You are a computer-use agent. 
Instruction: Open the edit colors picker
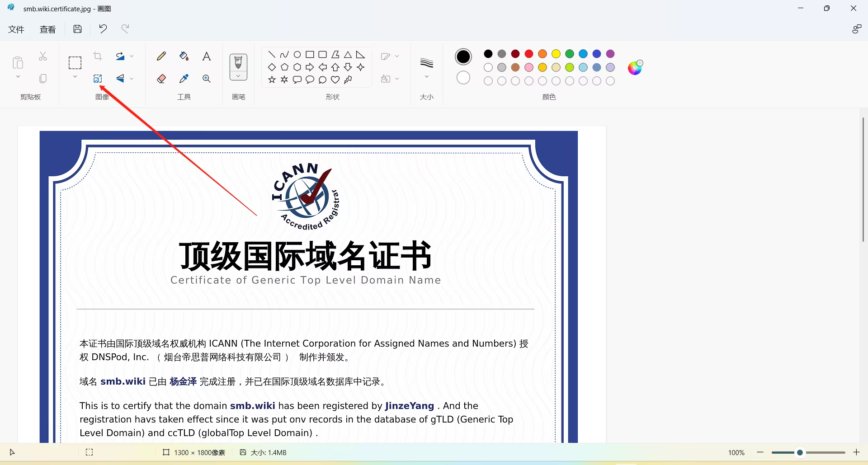pos(635,67)
